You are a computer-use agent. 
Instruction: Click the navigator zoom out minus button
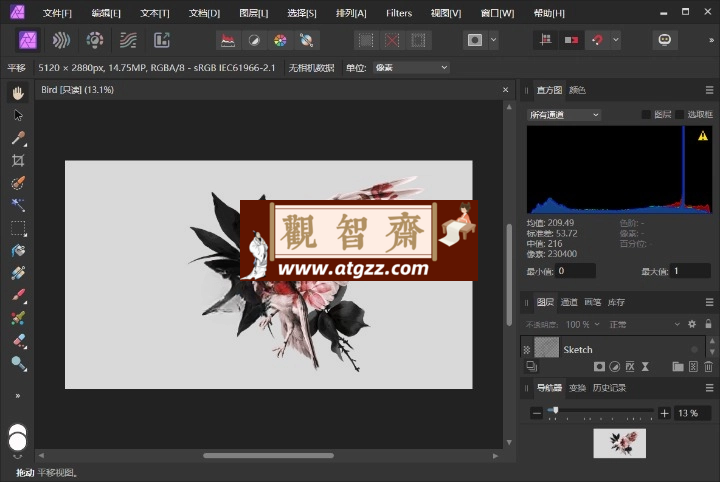point(536,413)
